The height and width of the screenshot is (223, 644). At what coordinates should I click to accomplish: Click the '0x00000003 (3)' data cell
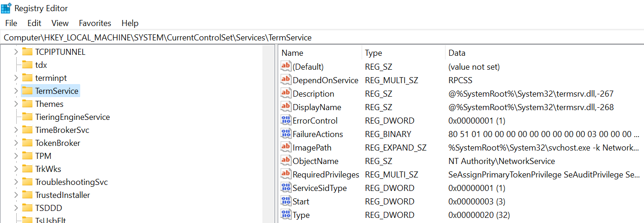click(477, 201)
